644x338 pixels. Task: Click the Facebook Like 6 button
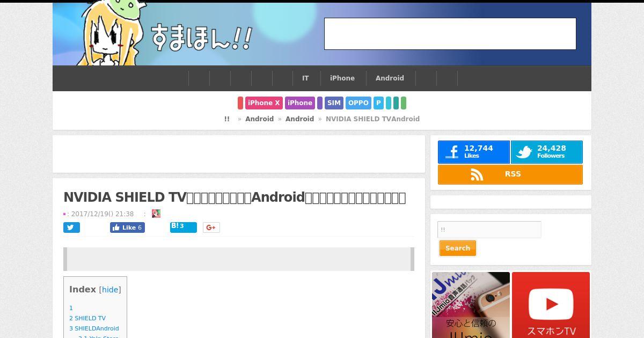click(127, 227)
